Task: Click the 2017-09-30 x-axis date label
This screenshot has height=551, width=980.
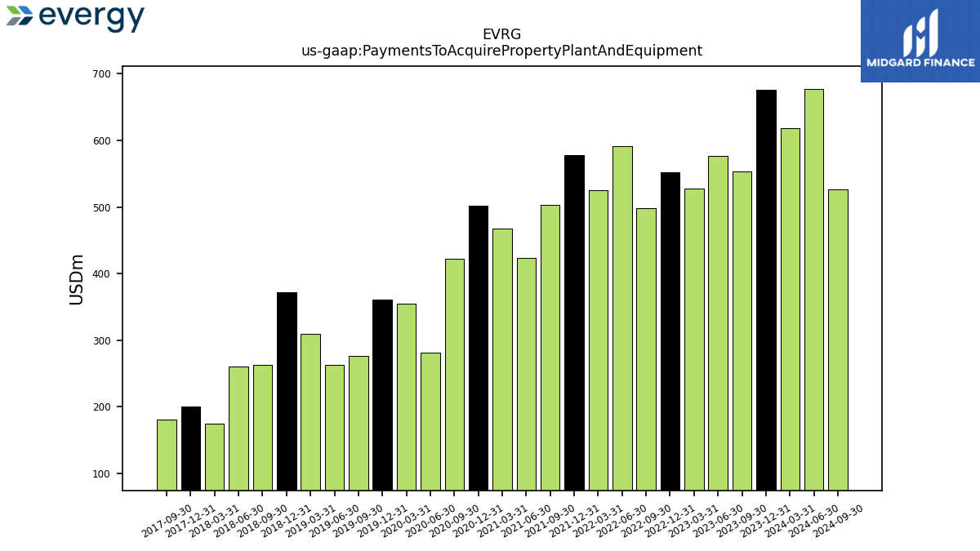Action: [x=166, y=521]
